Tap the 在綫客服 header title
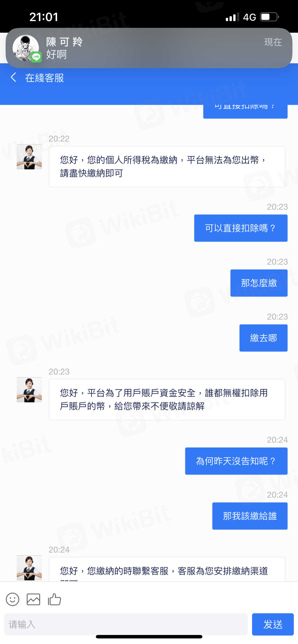 [45, 78]
